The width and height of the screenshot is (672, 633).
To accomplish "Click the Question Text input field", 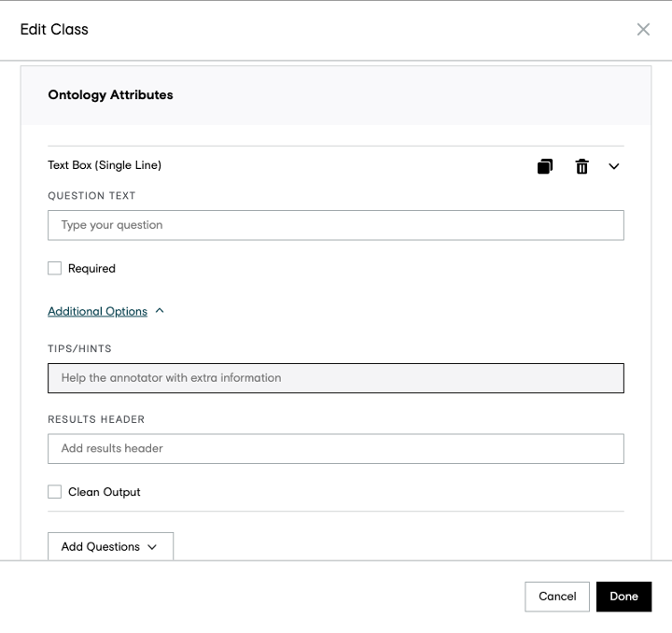I will point(336,225).
